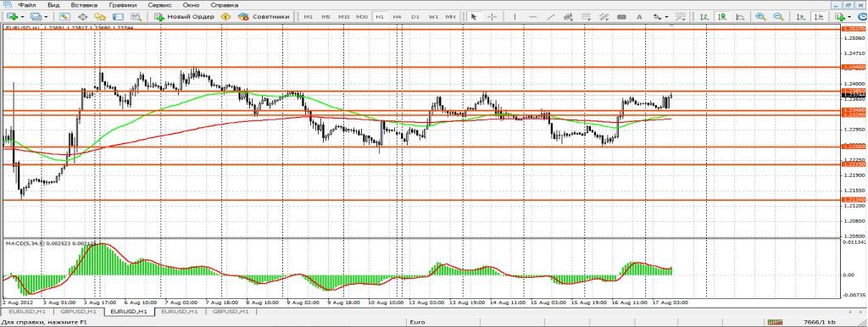Image resolution: width=868 pixels, height=327 pixels.
Task: Toggle chart auto scroll
Action: 800,17
